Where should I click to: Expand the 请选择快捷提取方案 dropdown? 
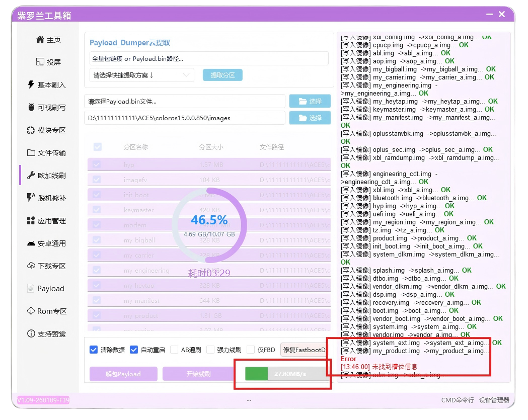click(x=141, y=75)
